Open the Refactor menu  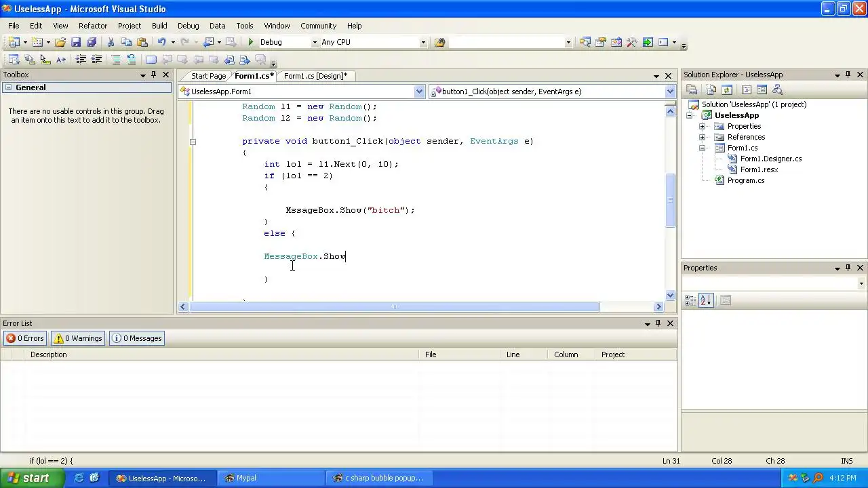tap(93, 26)
